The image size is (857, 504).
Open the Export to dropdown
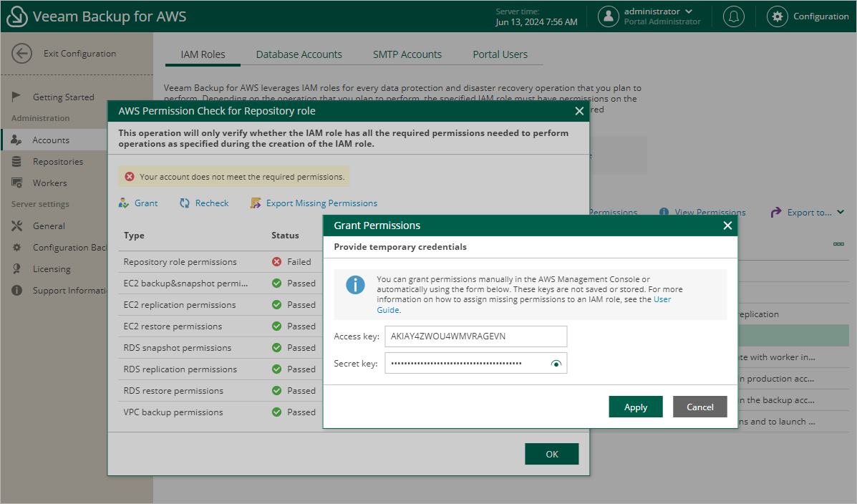(808, 212)
